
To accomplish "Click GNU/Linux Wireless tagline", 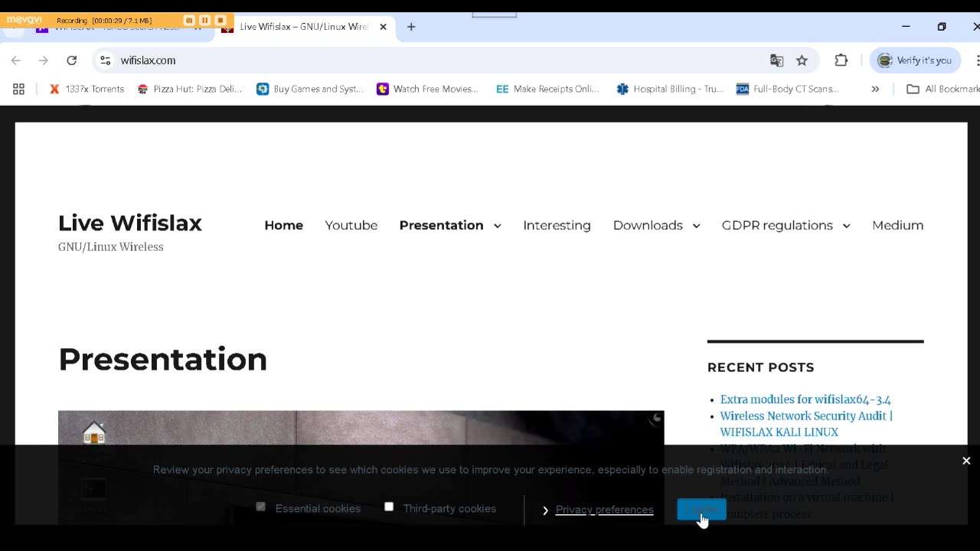I will point(111,246).
